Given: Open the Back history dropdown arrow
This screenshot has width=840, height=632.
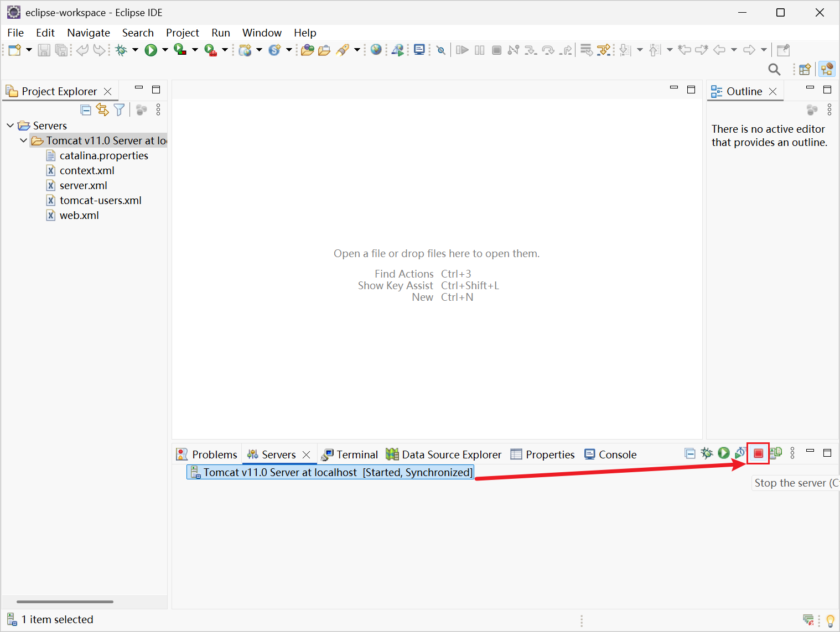Looking at the screenshot, I should point(734,50).
